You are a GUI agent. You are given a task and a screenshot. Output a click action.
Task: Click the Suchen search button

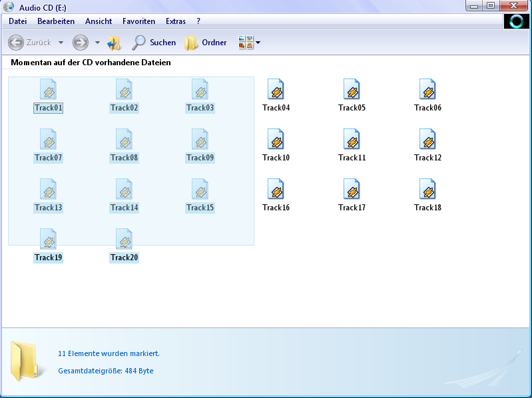(x=154, y=43)
